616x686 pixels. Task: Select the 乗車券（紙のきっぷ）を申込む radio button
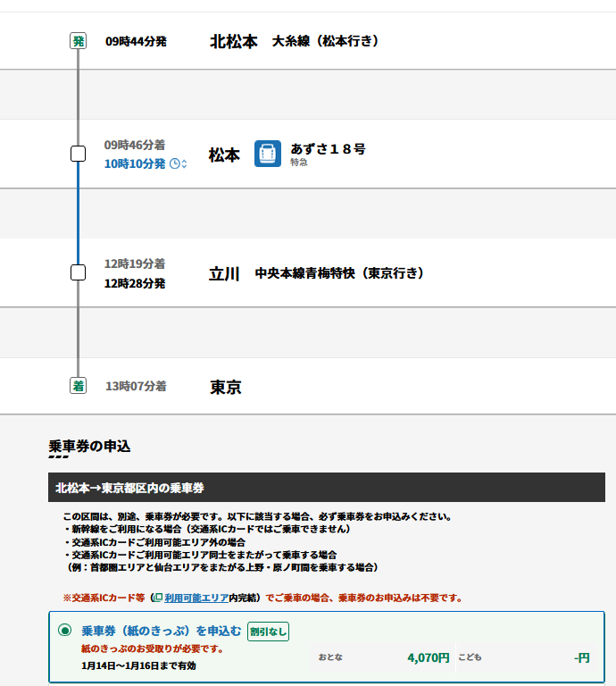point(64,631)
